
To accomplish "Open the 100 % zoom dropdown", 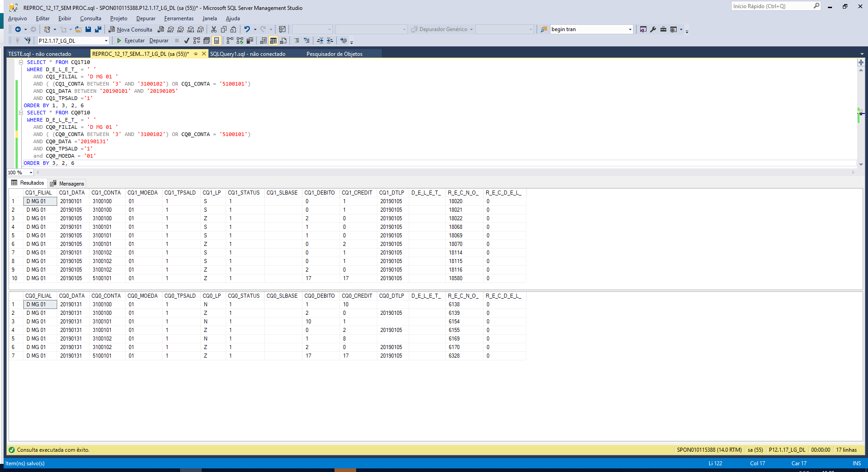I will tap(31, 172).
